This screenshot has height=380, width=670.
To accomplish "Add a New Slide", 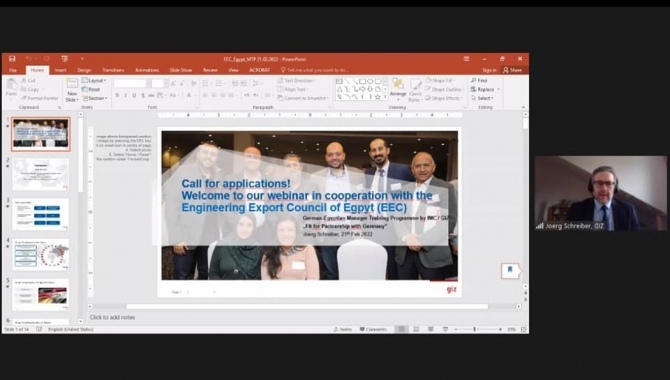I will point(72,90).
